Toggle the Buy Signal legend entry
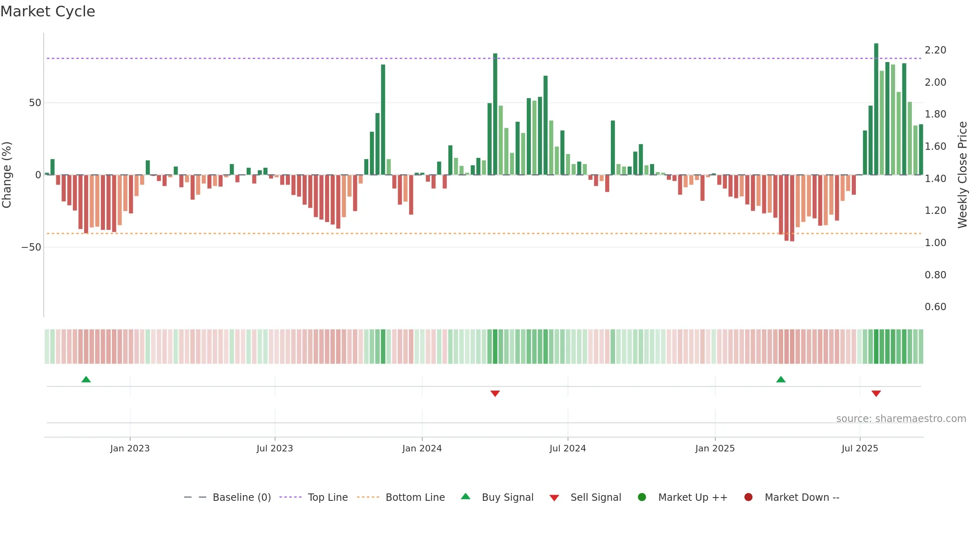This screenshot has height=551, width=980. click(x=497, y=497)
